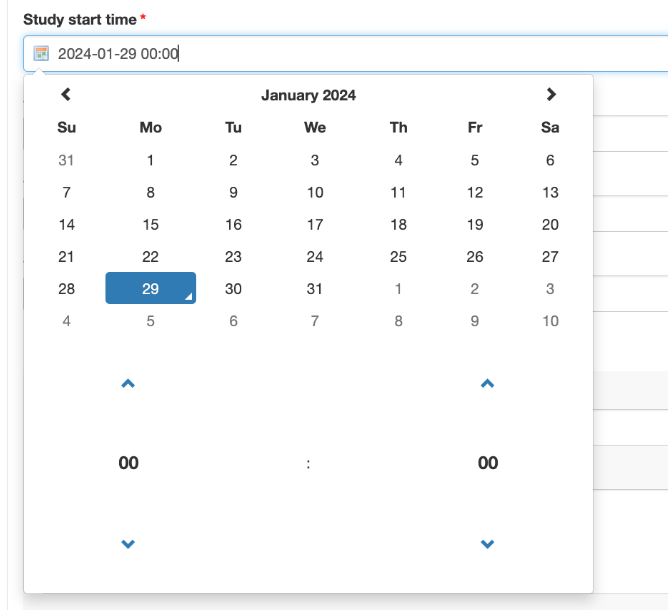Open month picker via January 2024 header
The width and height of the screenshot is (668, 610).
tap(308, 96)
